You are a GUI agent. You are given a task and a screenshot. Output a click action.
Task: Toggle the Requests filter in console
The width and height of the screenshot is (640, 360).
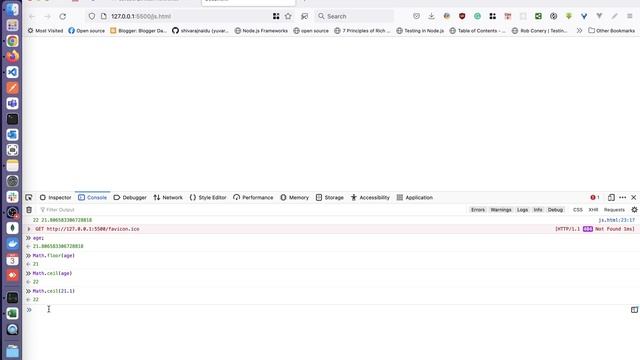coord(614,210)
